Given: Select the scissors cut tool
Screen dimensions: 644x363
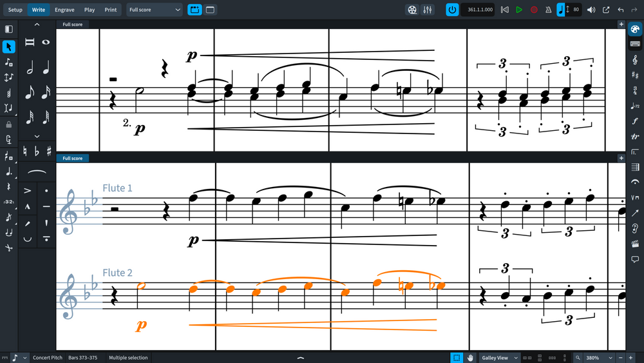Looking at the screenshot, I should click(x=8, y=248).
